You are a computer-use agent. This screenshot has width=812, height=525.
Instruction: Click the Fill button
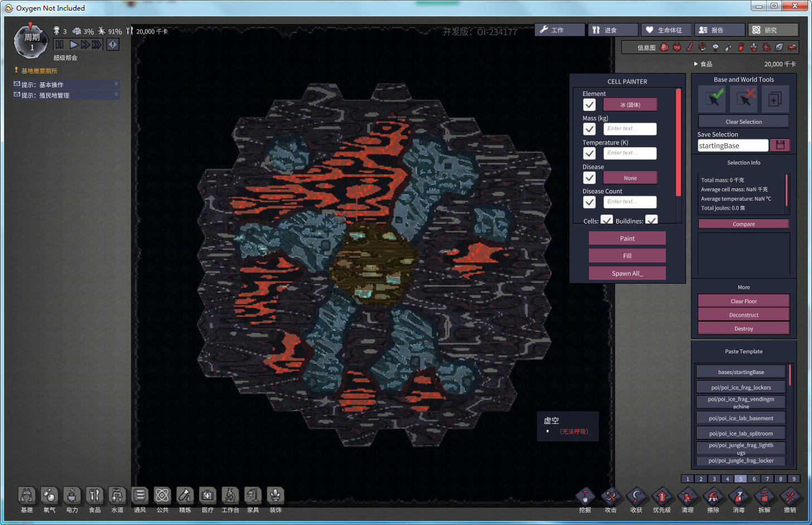click(627, 255)
